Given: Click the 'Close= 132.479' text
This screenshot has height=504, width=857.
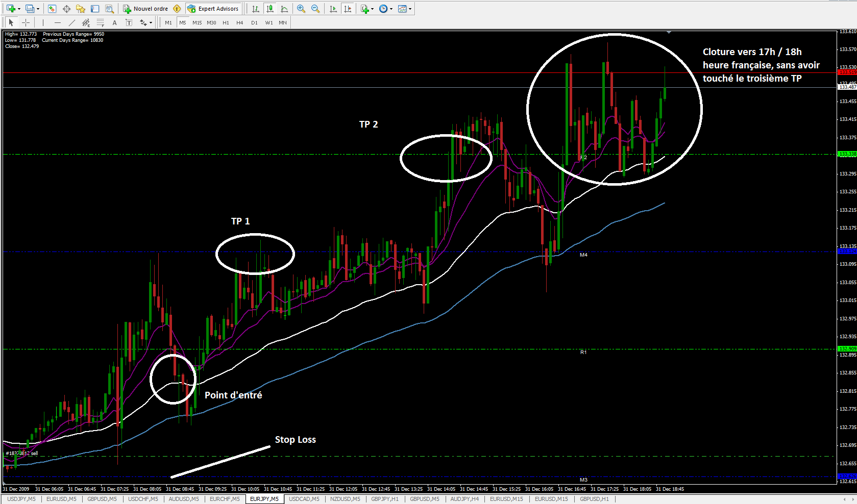Looking at the screenshot, I should pyautogui.click(x=22, y=46).
